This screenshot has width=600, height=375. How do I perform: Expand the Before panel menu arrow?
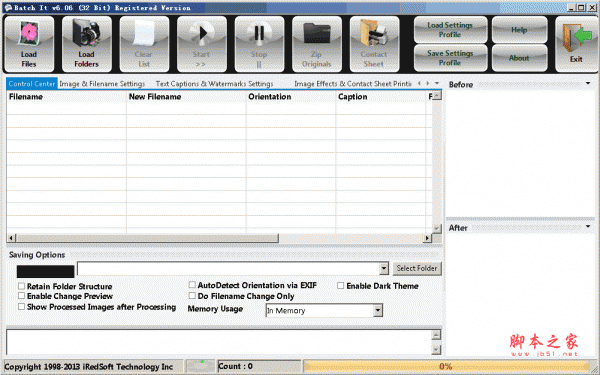tap(588, 83)
